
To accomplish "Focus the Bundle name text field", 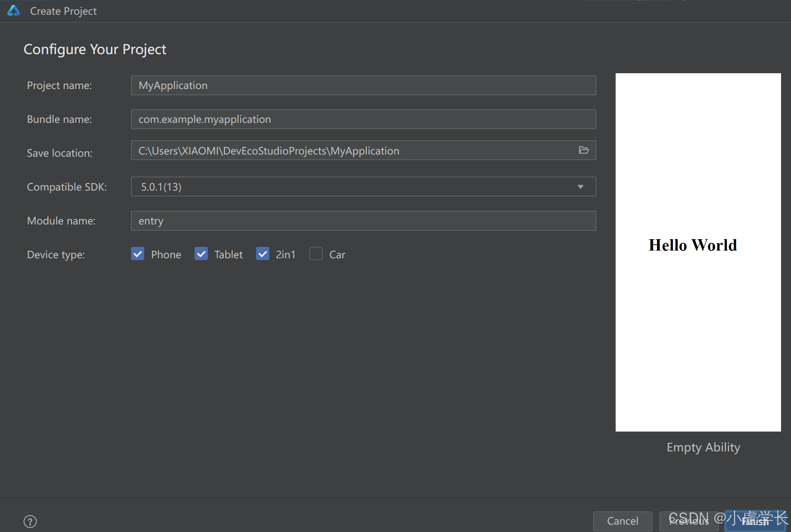I will point(363,119).
